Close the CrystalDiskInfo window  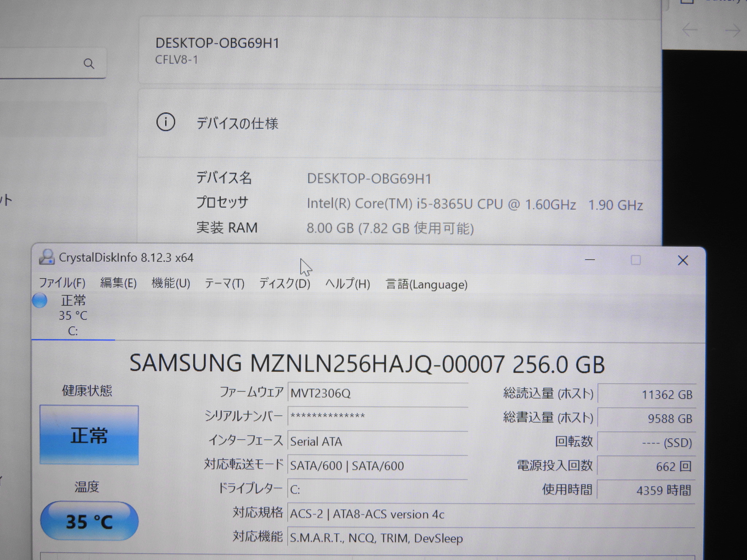point(683,260)
